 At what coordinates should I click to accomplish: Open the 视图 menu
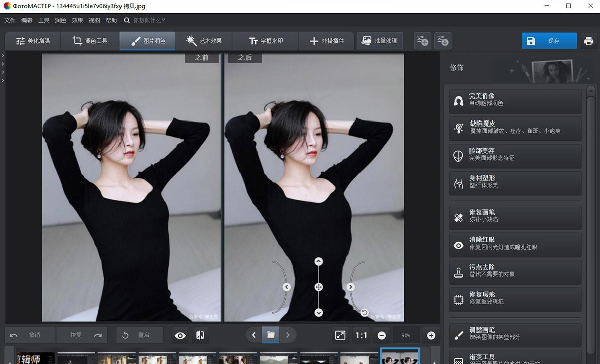(94, 20)
